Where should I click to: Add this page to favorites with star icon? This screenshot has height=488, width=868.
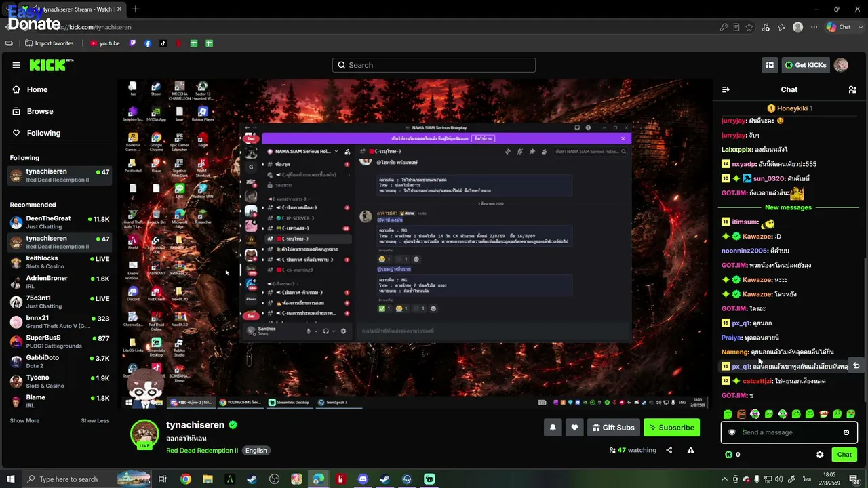click(x=749, y=27)
